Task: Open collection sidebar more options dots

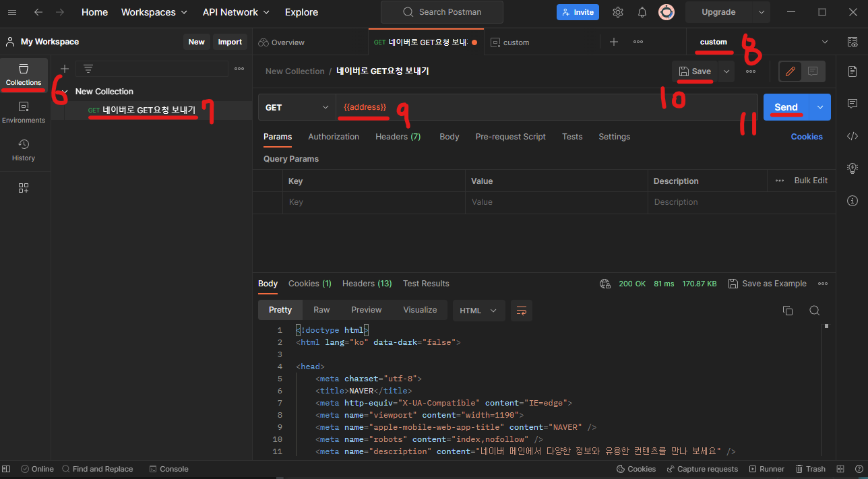Action: pos(239,69)
